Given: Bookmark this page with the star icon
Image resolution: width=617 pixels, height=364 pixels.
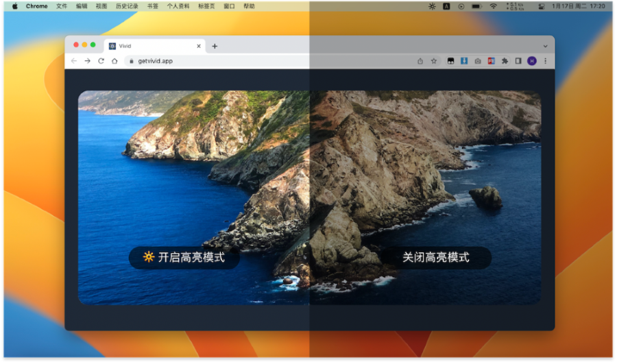Looking at the screenshot, I should click(434, 61).
